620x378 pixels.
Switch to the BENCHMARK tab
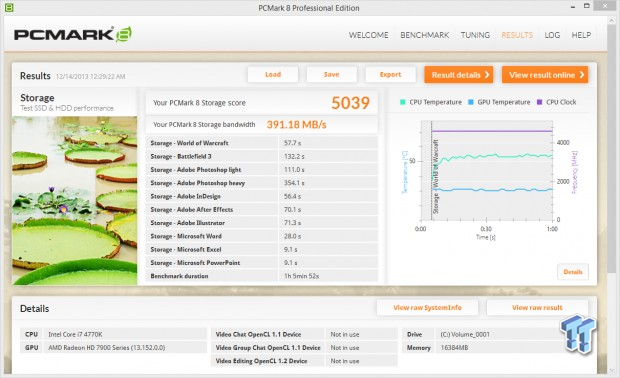coord(425,35)
